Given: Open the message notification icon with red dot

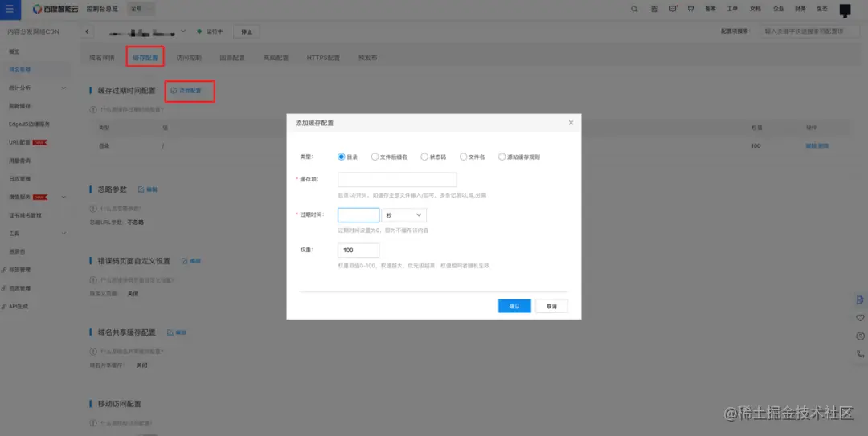Looking at the screenshot, I should click(674, 9).
